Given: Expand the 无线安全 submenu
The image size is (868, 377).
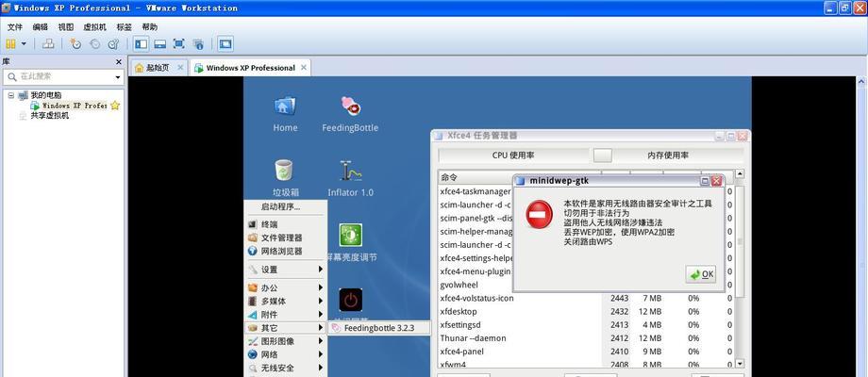Looking at the screenshot, I should (x=286, y=368).
